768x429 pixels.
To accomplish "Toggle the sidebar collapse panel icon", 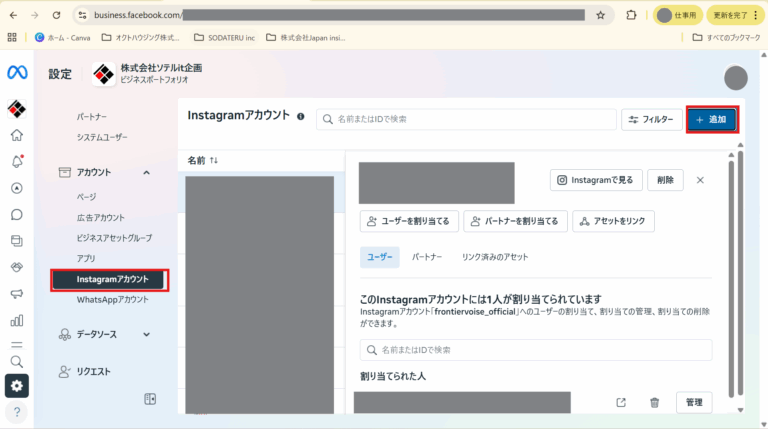I will [151, 399].
